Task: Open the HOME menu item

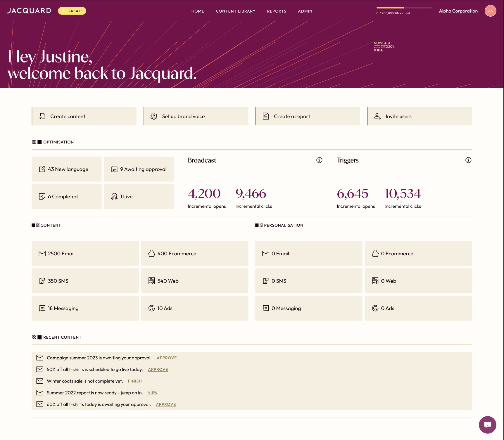Action: click(198, 11)
